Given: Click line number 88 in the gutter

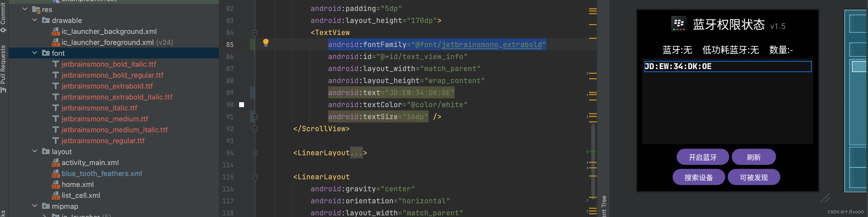Looking at the screenshot, I should (230, 81).
